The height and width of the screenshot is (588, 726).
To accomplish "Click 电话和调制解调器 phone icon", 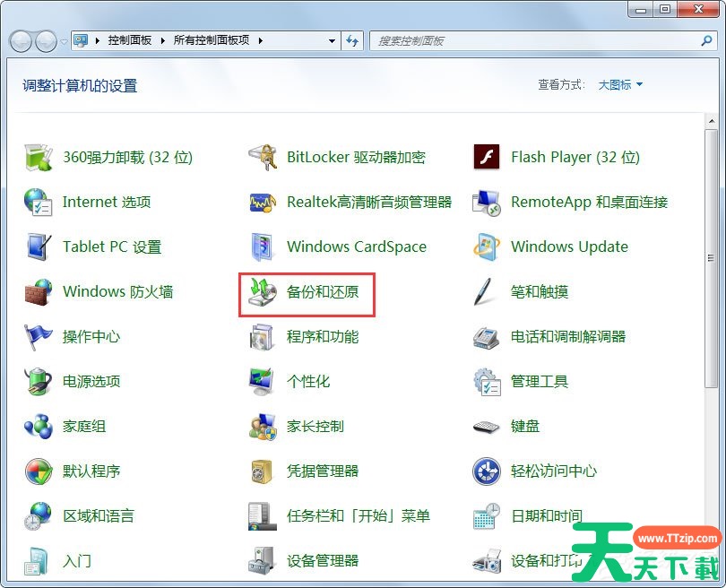I will tap(486, 337).
